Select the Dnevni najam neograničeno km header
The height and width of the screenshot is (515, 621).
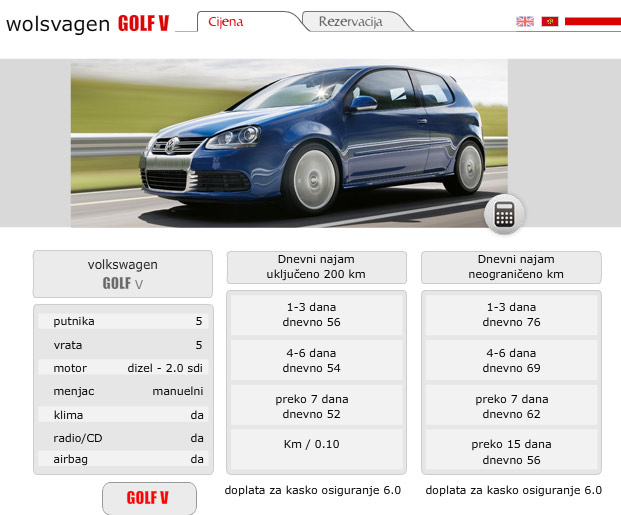[511, 267]
